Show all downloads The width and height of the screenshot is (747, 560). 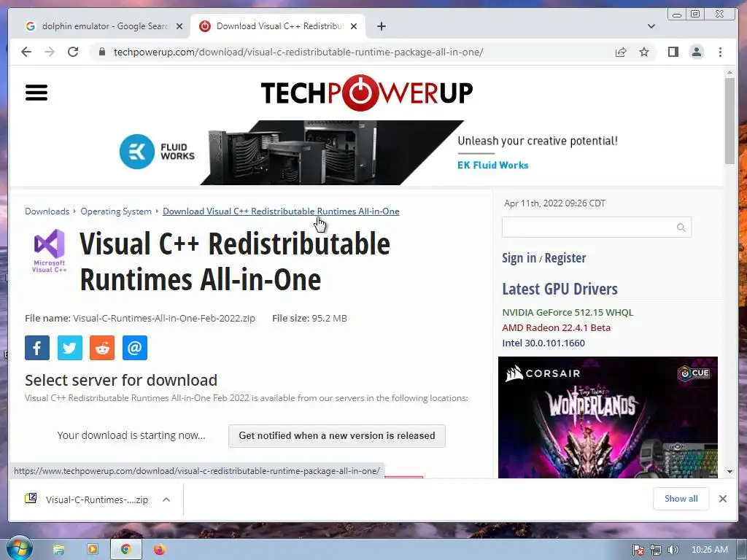click(681, 499)
